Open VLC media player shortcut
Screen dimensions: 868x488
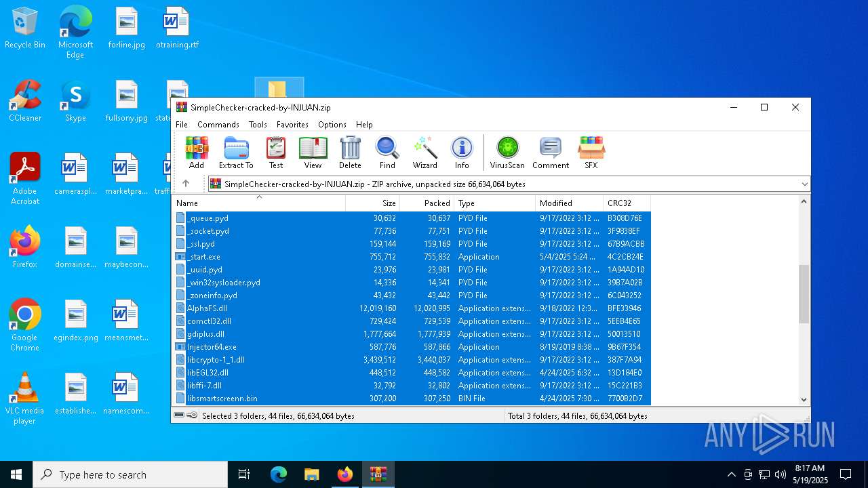pyautogui.click(x=25, y=399)
